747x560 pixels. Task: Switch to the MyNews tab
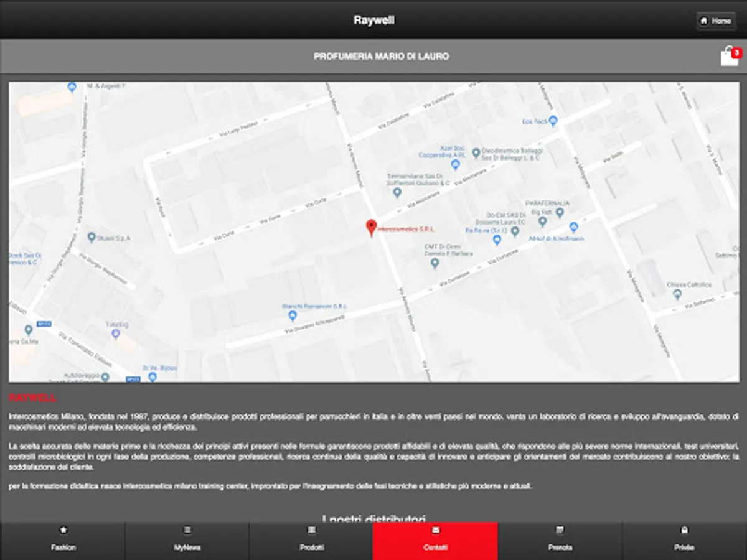point(187,541)
